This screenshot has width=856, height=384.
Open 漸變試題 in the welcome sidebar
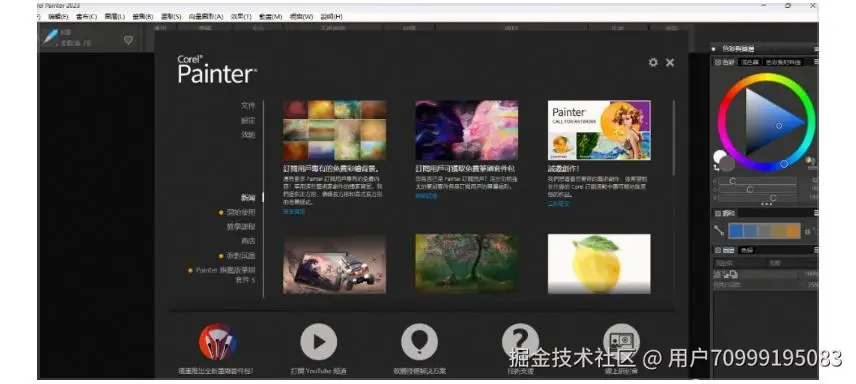(x=241, y=256)
